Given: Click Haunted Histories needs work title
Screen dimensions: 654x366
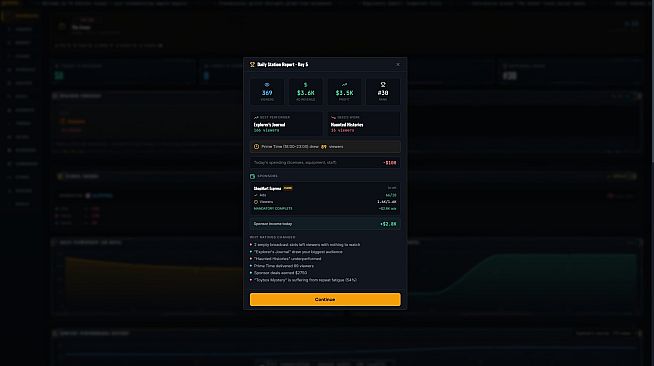Looking at the screenshot, I should tap(347, 125).
